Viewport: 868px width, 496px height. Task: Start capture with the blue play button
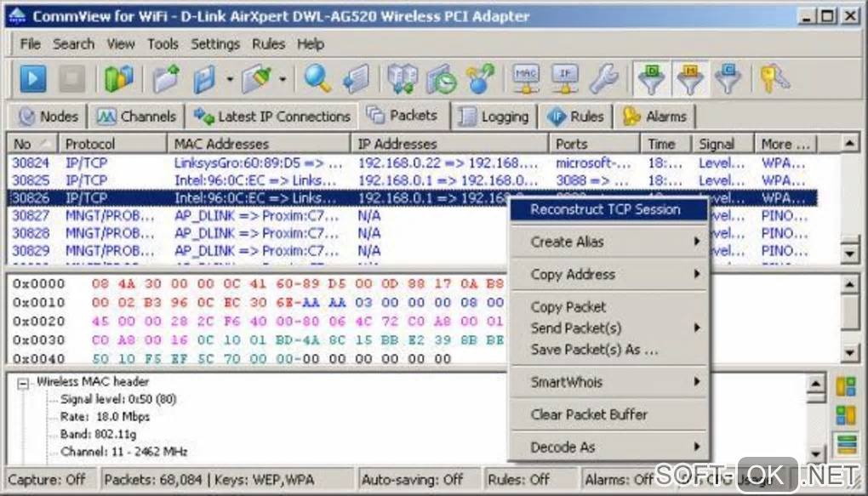tap(33, 78)
